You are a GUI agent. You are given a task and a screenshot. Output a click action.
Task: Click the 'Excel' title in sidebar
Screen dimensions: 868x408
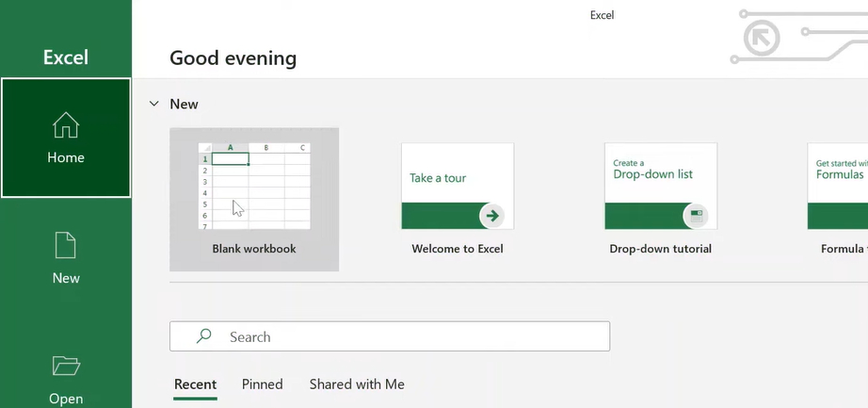(x=66, y=57)
